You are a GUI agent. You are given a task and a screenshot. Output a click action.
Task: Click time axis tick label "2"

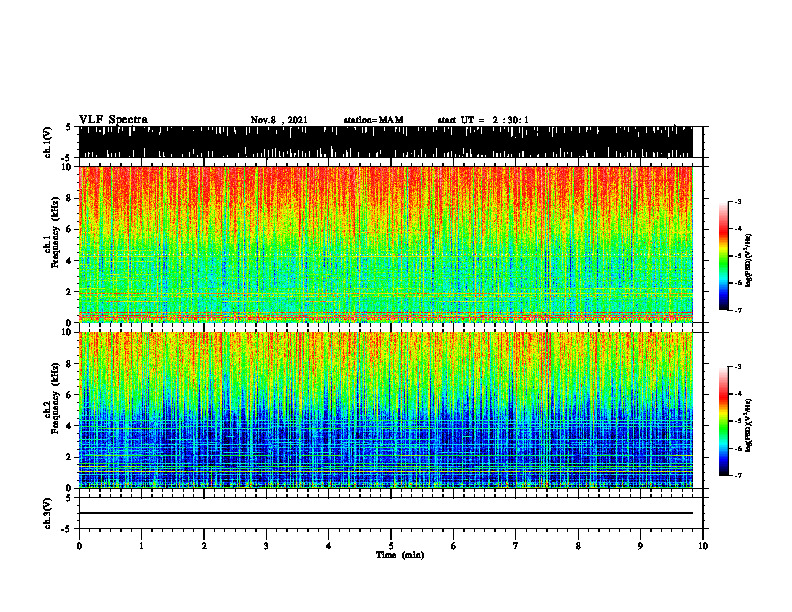click(204, 546)
